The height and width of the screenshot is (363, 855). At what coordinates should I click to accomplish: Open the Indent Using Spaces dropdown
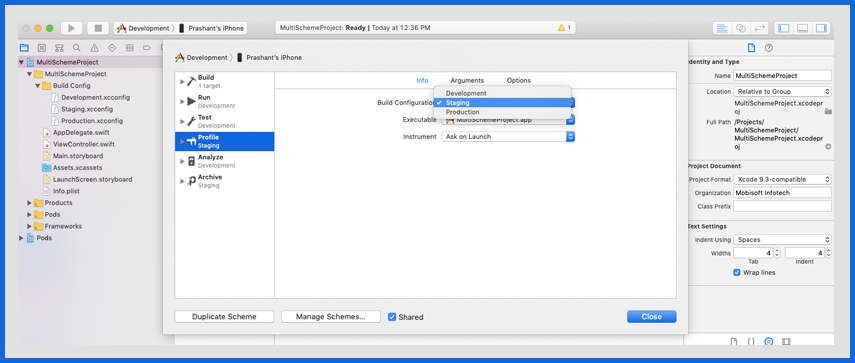pyautogui.click(x=782, y=240)
